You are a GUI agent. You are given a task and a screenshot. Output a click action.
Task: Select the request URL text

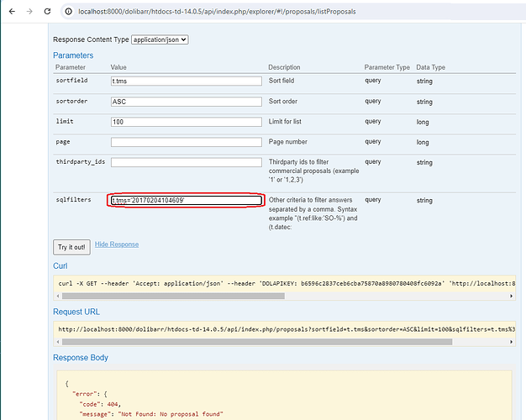click(x=287, y=329)
